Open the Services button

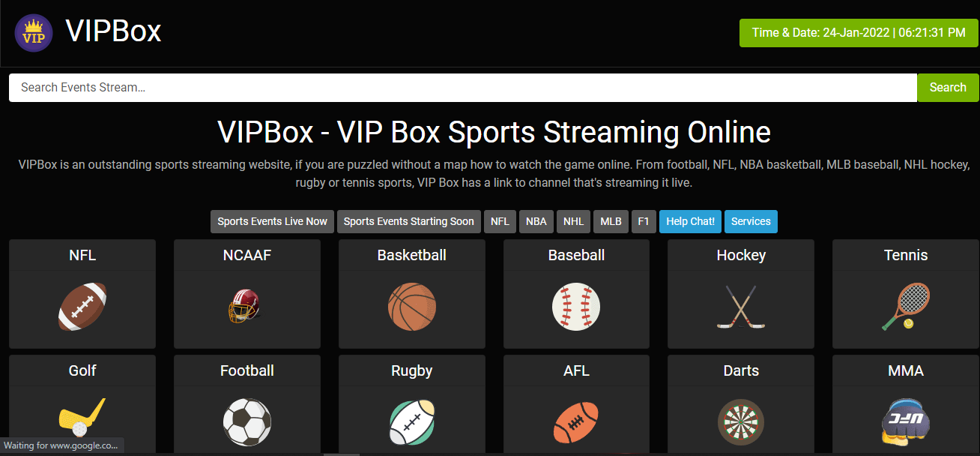(751, 221)
